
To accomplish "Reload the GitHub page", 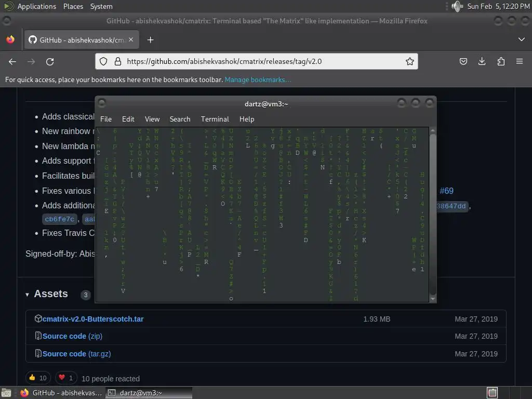I will (x=50, y=62).
